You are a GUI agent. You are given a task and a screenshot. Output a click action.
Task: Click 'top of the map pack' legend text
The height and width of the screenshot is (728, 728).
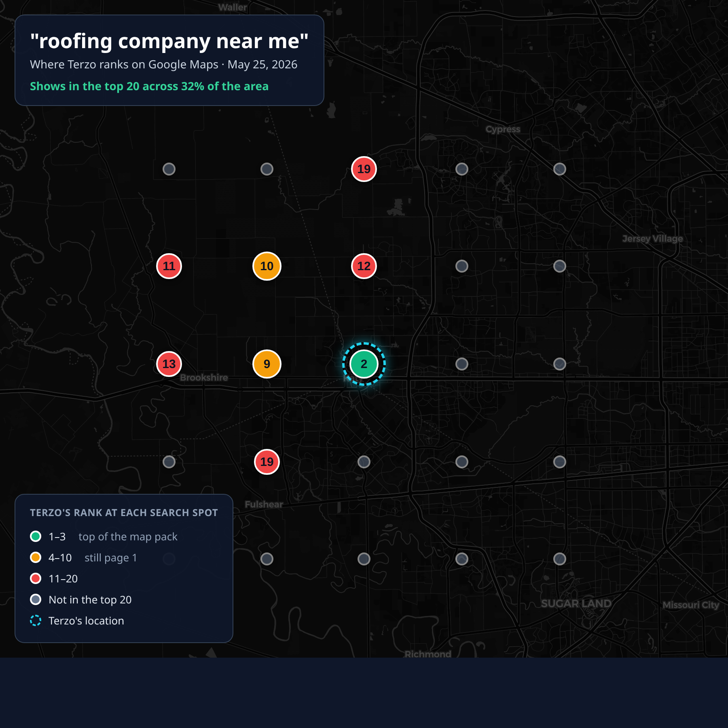(x=128, y=537)
